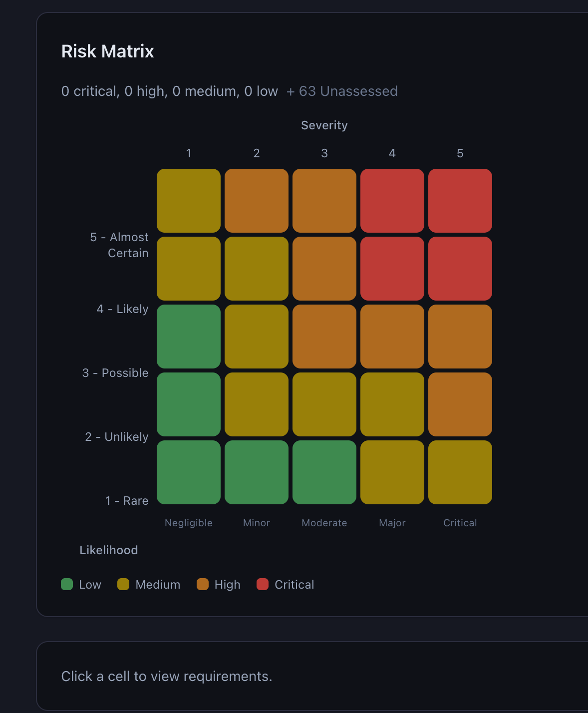588x713 pixels.
Task: Click the red Critical legend swatch
Action: click(263, 584)
